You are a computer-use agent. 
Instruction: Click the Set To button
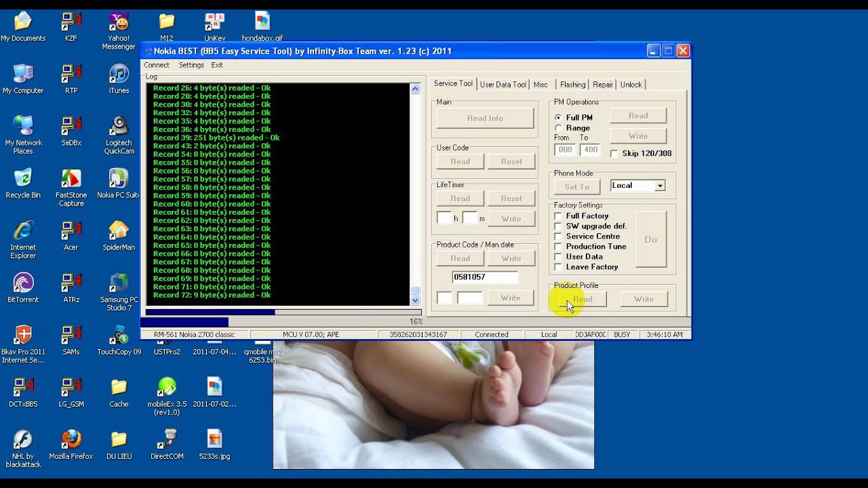coord(577,187)
